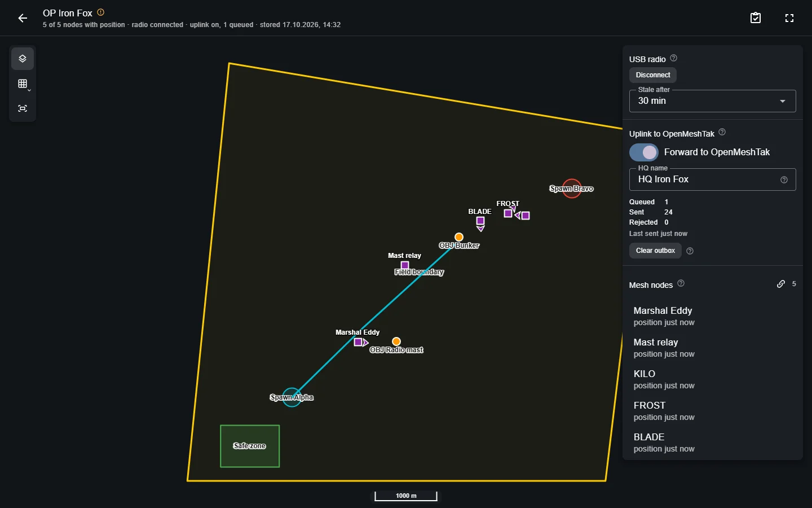The width and height of the screenshot is (812, 508).
Task: Disconnect the USB radio
Action: pos(653,75)
